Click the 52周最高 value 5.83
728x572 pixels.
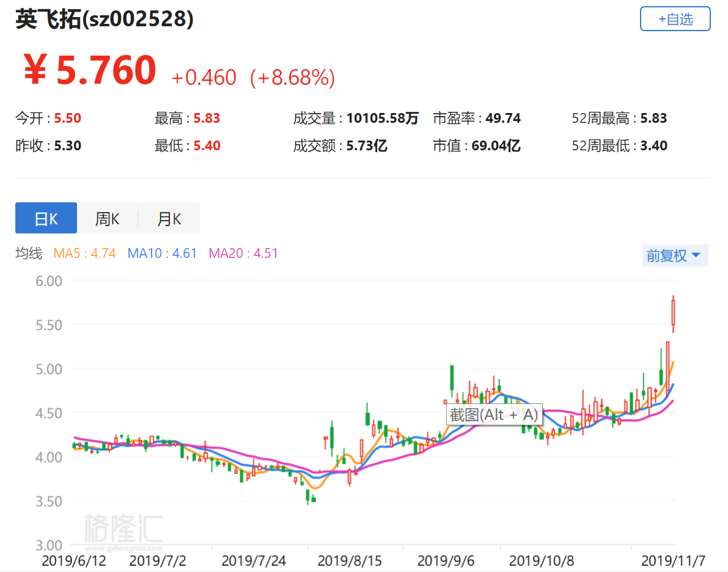point(653,119)
